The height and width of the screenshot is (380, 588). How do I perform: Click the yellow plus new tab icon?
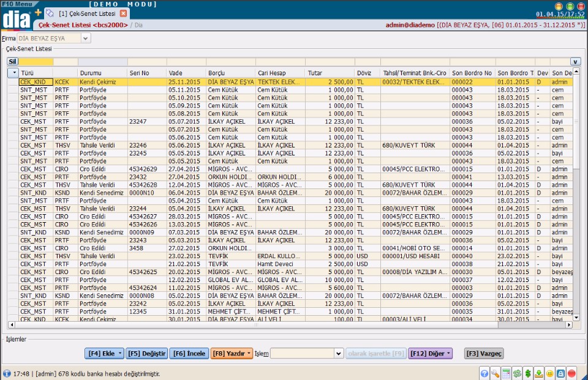[38, 12]
